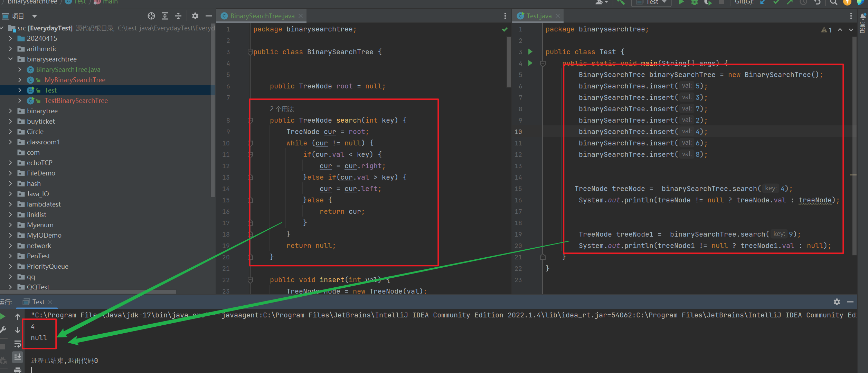
Task: Run with coverage from the top toolbar
Action: (708, 2)
